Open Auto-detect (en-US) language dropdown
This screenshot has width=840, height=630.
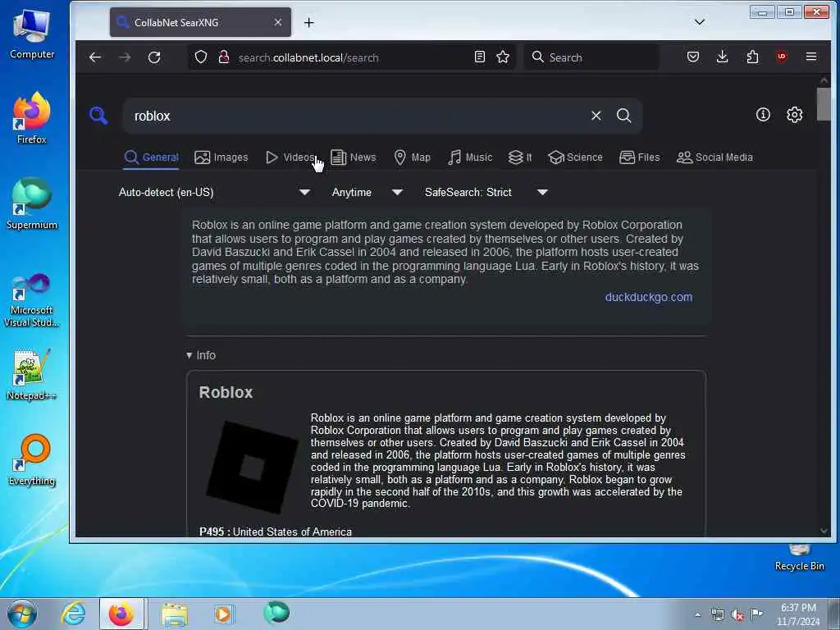[214, 192]
